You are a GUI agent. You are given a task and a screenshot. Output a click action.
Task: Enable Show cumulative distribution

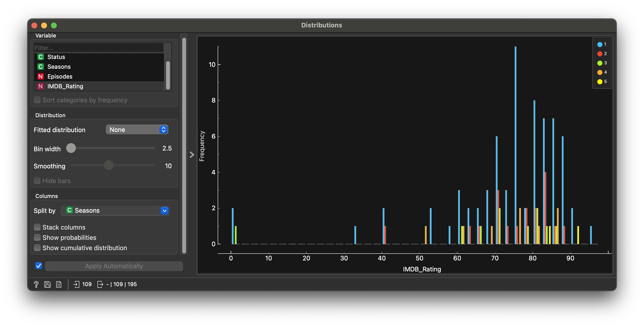click(x=37, y=247)
